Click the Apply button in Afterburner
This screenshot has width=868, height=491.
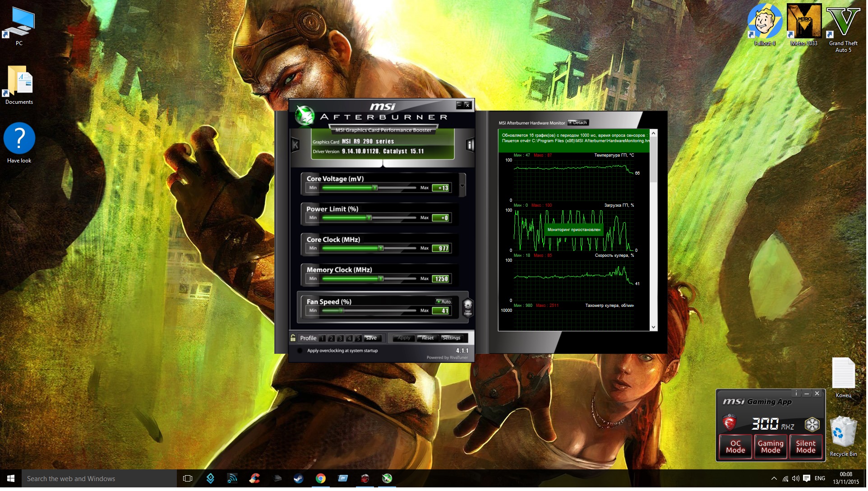(404, 338)
